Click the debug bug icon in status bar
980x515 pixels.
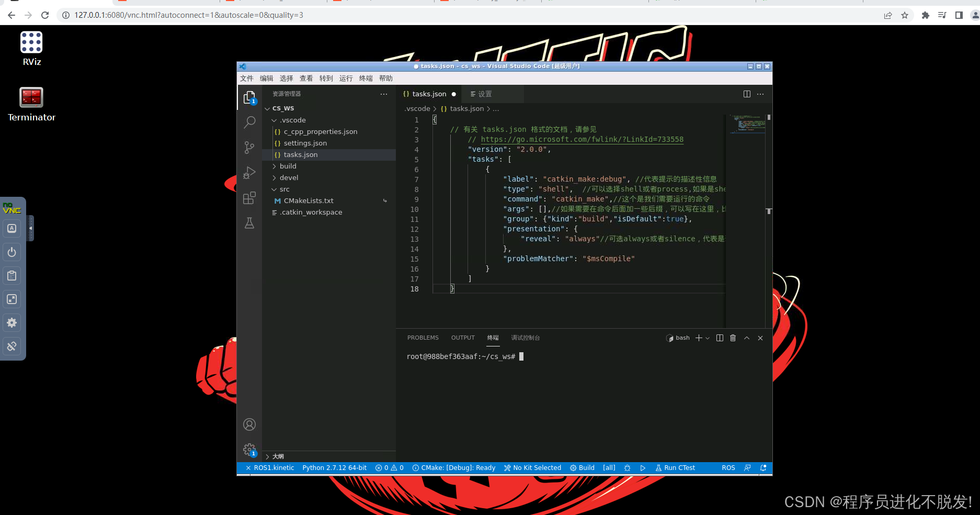[627, 468]
